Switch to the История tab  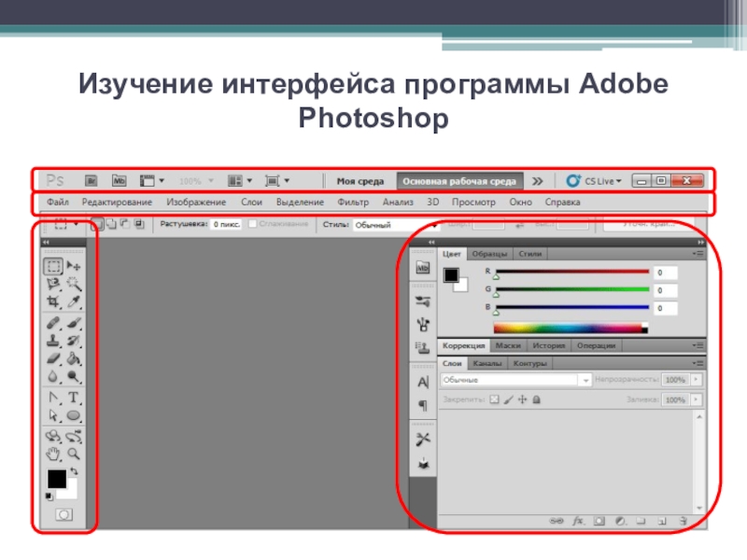[x=549, y=345]
